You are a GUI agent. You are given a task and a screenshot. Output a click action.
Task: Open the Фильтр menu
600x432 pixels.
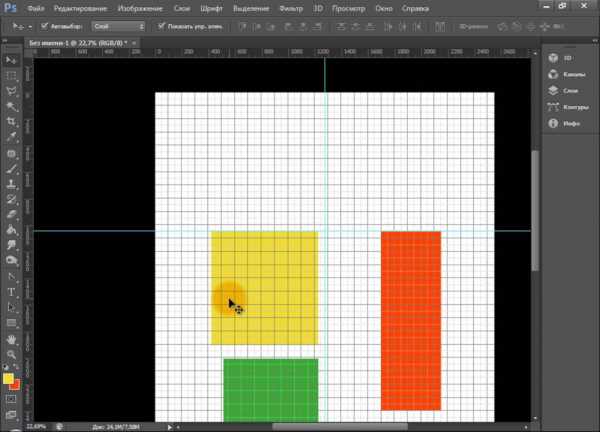pos(291,8)
